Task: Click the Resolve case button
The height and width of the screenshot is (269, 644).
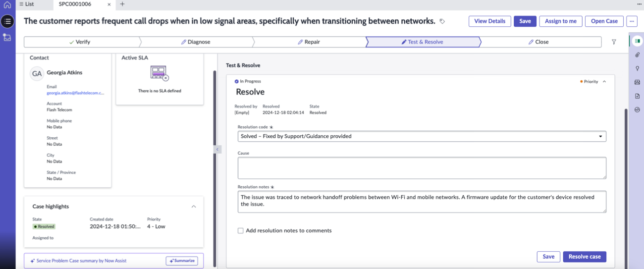Action: 585,257
